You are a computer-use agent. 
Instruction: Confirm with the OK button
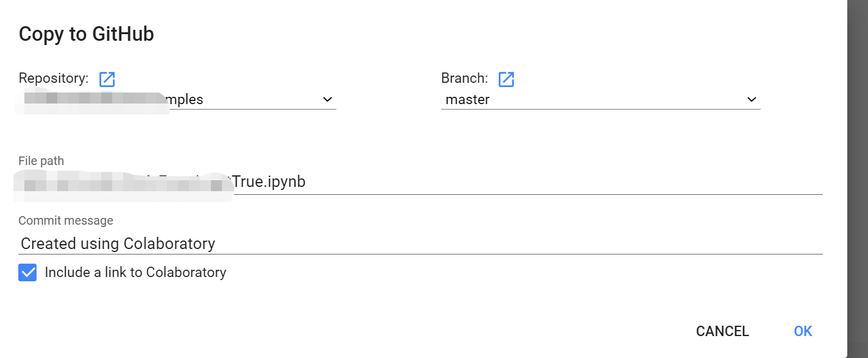[803, 331]
